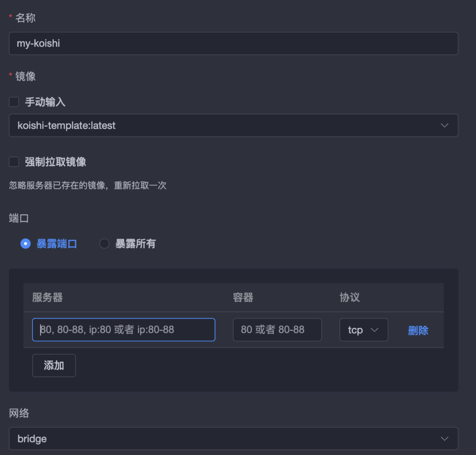The width and height of the screenshot is (476, 455).
Task: Click the chevron arrow in the 镜像 selector
Action: 444,126
